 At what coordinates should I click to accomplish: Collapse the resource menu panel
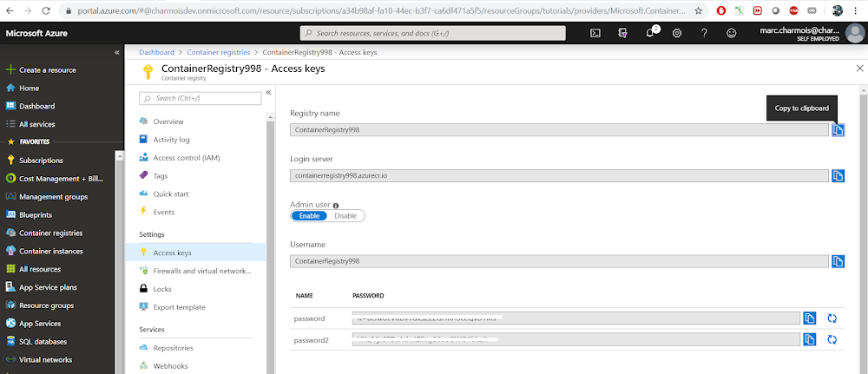coord(268,92)
